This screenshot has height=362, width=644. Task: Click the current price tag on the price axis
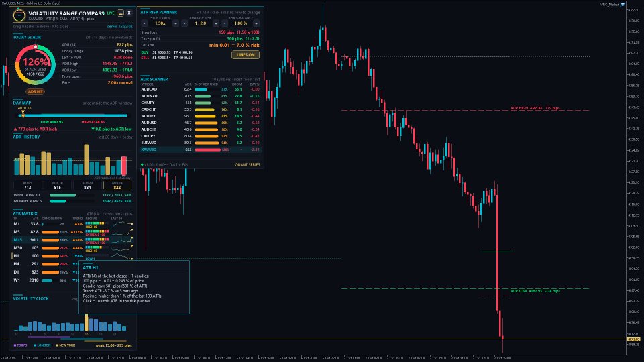[x=634, y=339]
